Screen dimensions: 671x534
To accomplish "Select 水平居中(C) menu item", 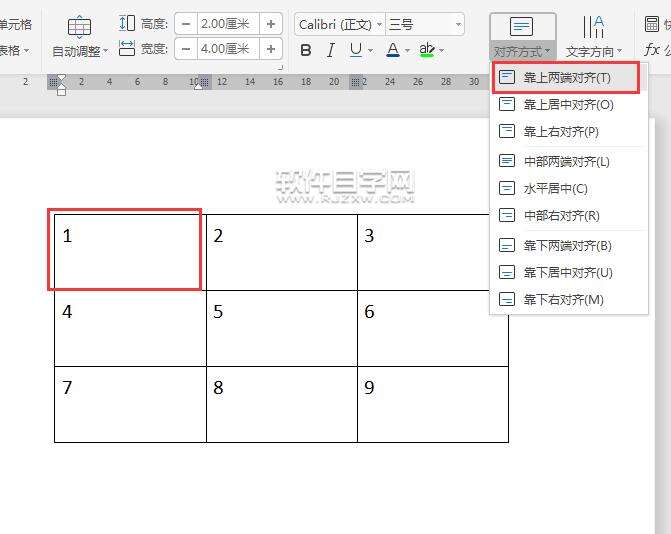I will (x=569, y=188).
